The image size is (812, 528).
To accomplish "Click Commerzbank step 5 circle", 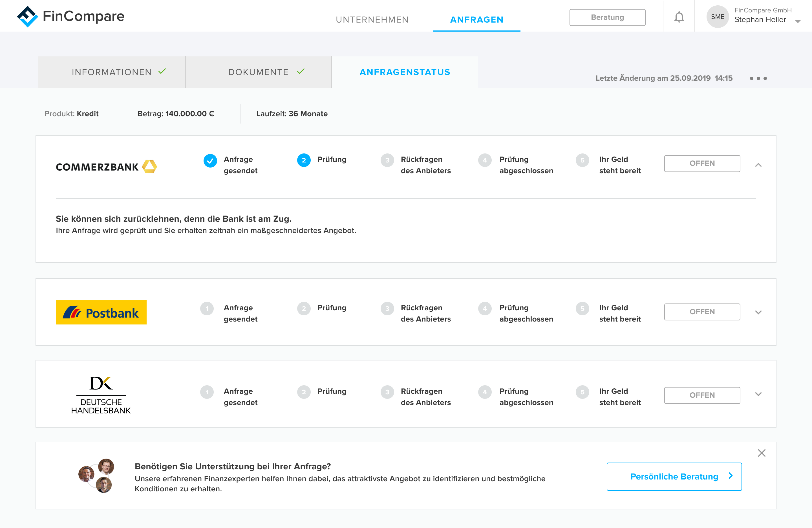I will pos(582,160).
